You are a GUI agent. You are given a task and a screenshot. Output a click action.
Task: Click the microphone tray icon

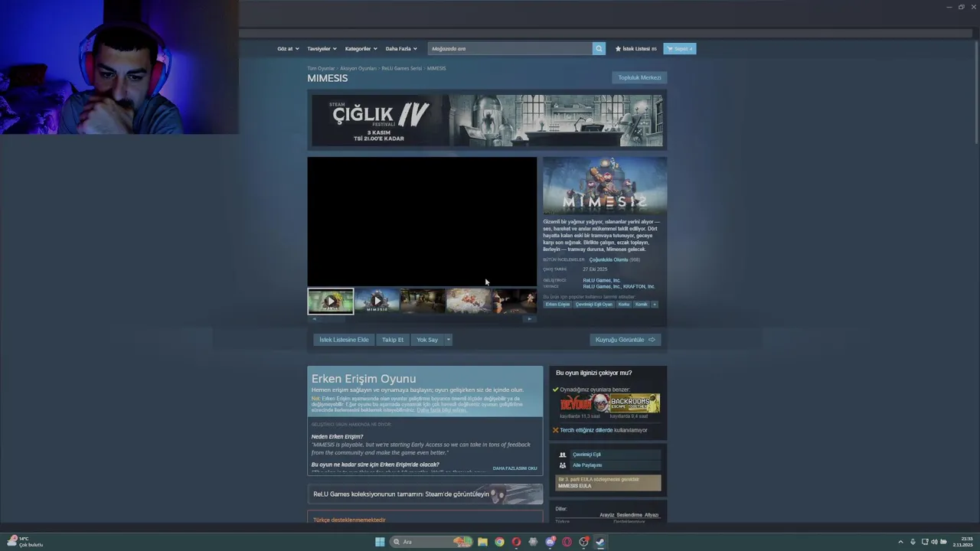(913, 542)
